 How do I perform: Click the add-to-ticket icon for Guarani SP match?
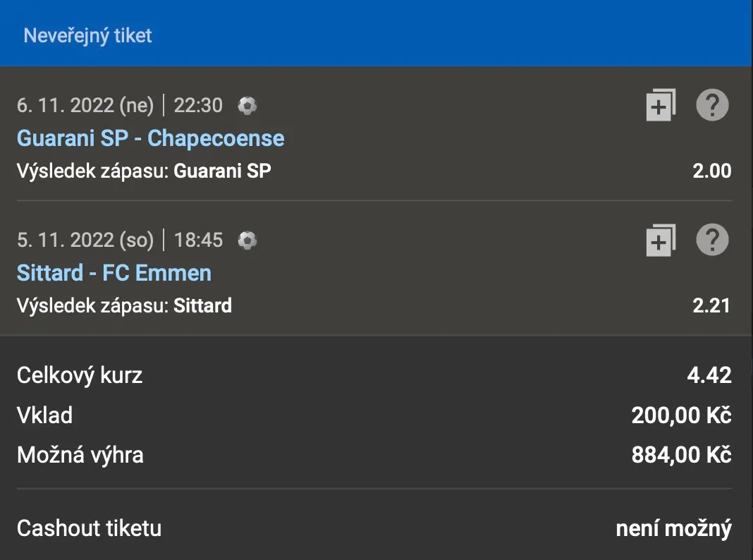pyautogui.click(x=660, y=106)
